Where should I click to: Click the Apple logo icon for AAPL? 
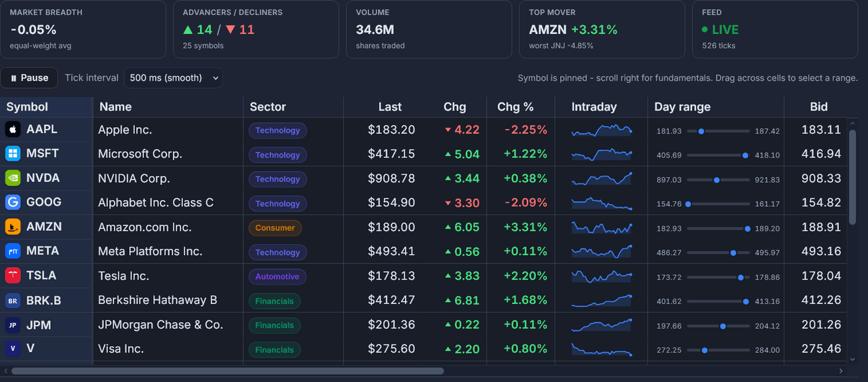[13, 129]
